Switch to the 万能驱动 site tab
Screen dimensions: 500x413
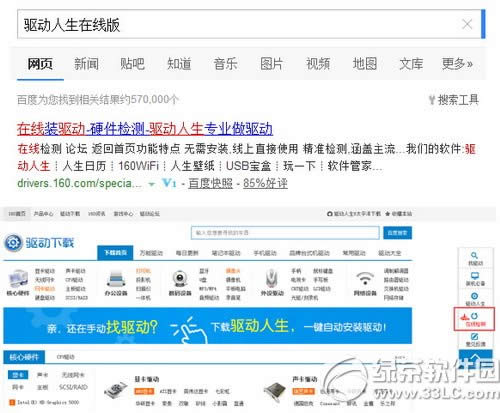(x=151, y=253)
